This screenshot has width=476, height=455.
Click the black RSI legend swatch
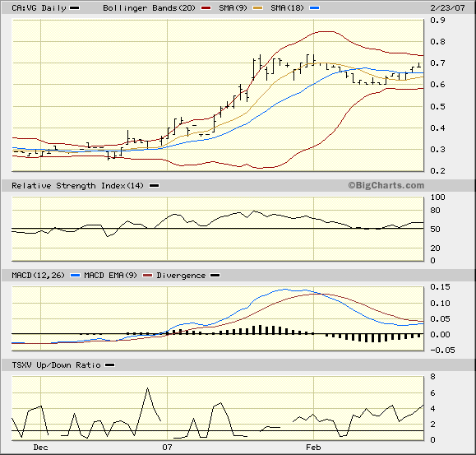[x=155, y=186]
